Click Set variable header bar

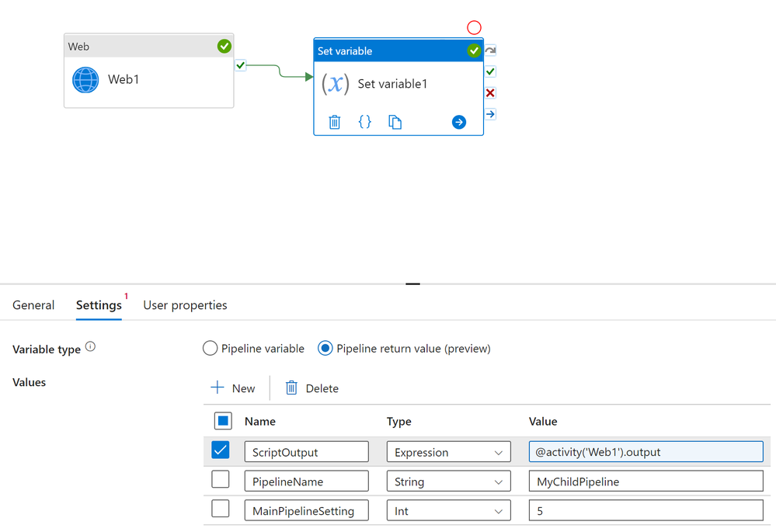[398, 50]
